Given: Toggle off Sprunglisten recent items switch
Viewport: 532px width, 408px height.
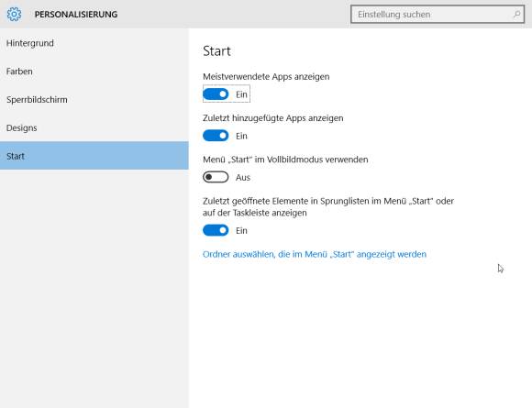Looking at the screenshot, I should pyautogui.click(x=216, y=230).
